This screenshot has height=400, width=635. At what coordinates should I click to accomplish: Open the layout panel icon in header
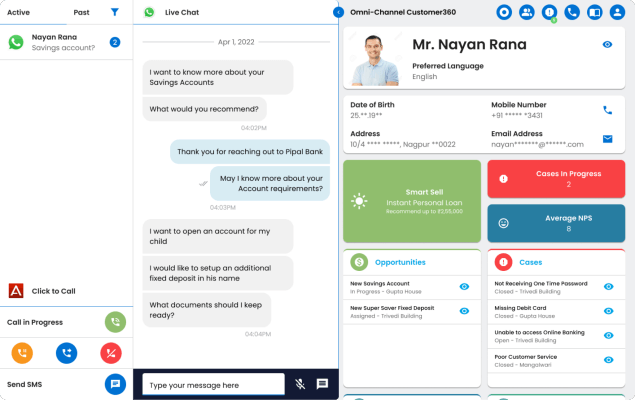click(x=595, y=12)
